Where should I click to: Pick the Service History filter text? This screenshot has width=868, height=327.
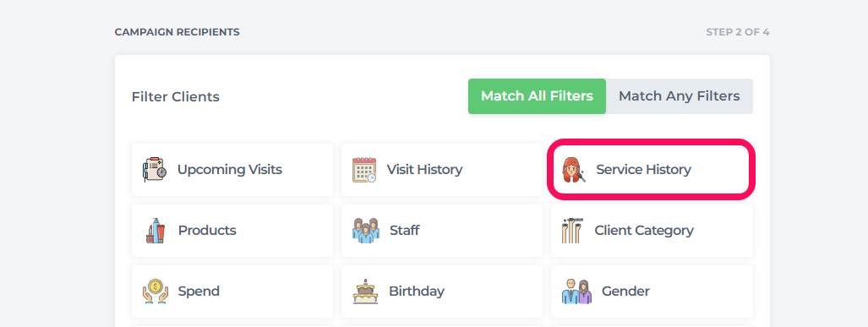coord(643,169)
